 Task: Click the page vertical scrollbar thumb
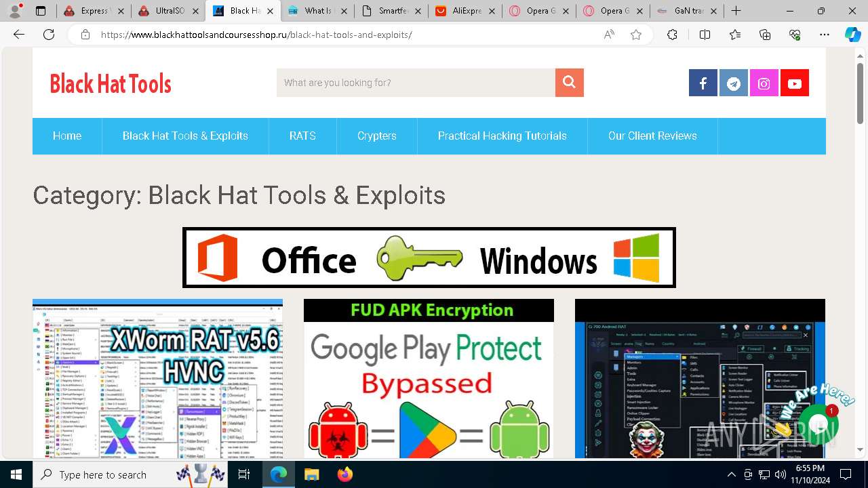[861, 93]
